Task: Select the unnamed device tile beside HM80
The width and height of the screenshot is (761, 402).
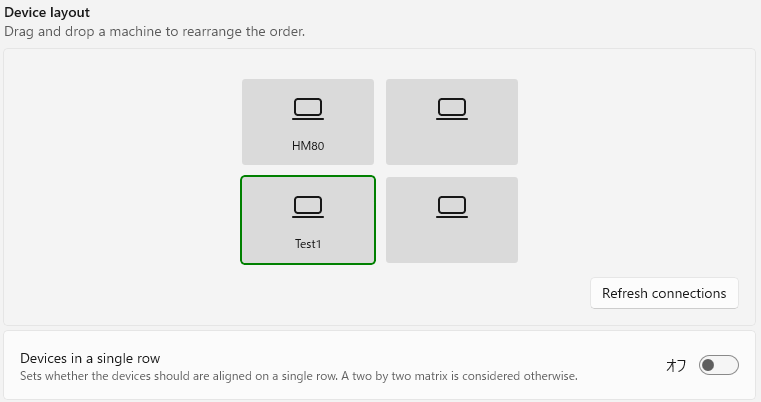Action: pyautogui.click(x=452, y=122)
